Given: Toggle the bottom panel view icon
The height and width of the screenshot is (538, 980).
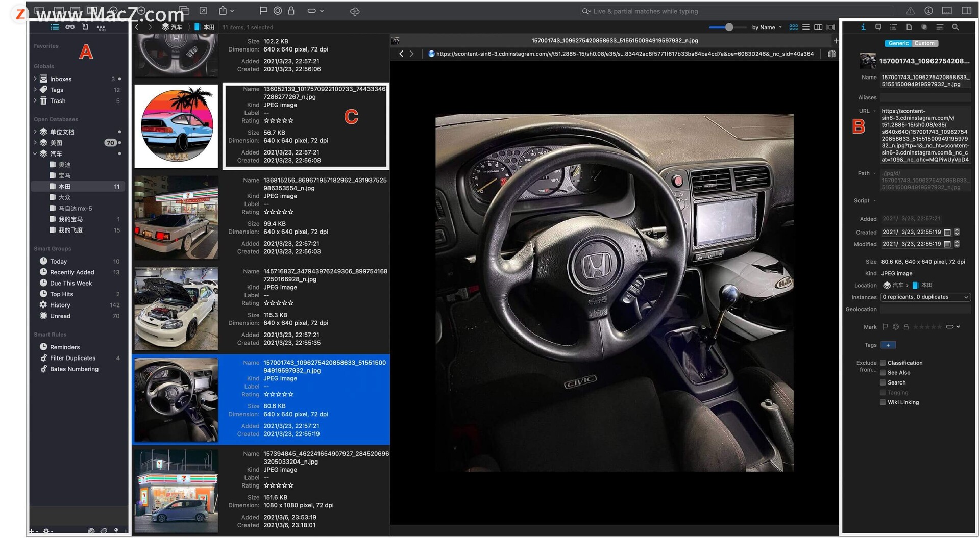Looking at the screenshot, I should click(947, 11).
